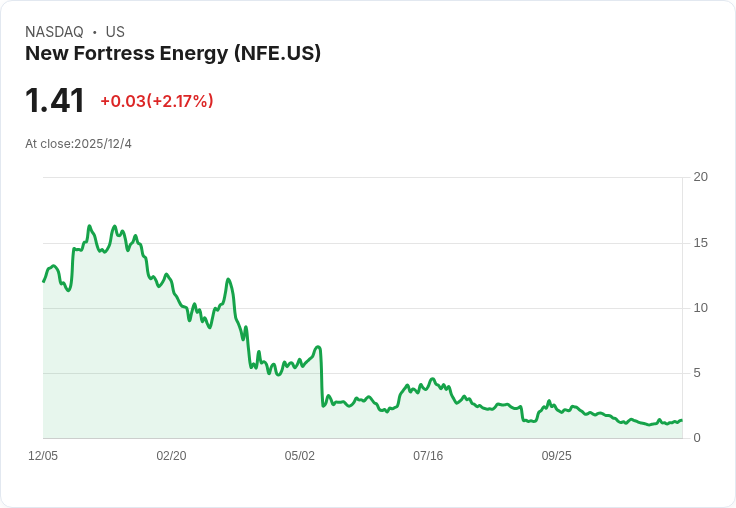
Task: Click the 15 value on the y-axis
Action: (700, 243)
